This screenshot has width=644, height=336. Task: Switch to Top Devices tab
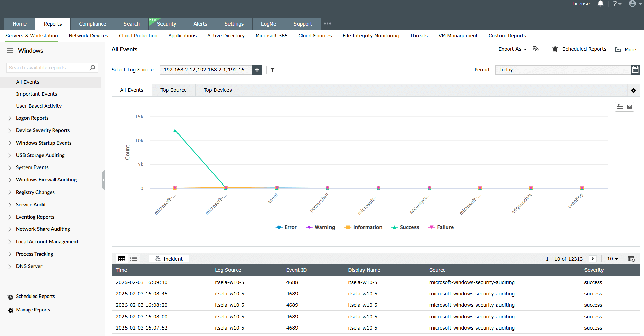[x=218, y=90]
